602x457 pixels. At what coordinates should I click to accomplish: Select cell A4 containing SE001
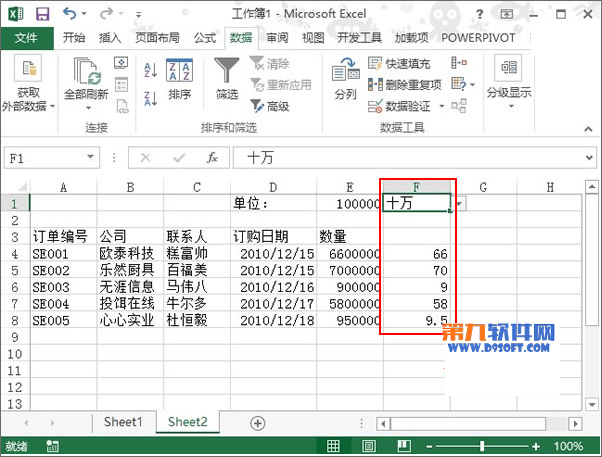point(64,254)
